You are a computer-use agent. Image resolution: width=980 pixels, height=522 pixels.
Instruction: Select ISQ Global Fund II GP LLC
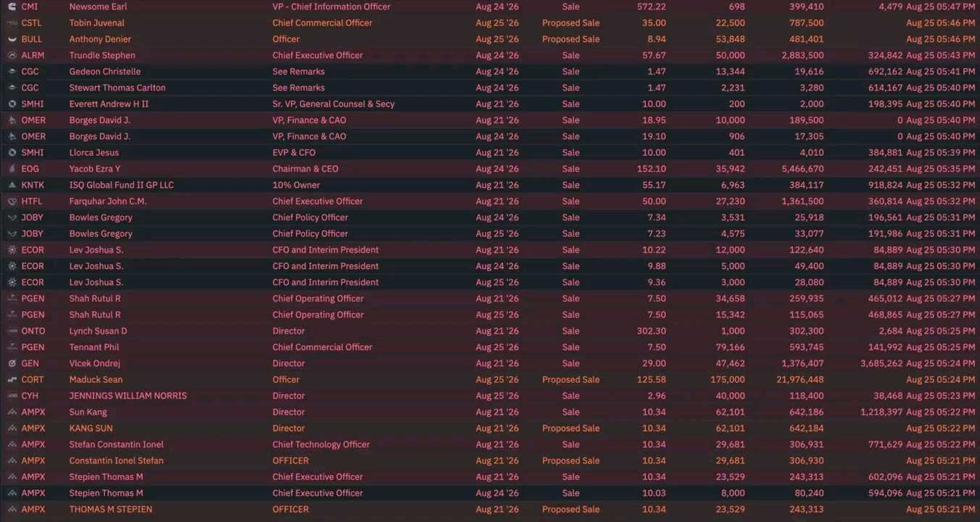coord(122,185)
